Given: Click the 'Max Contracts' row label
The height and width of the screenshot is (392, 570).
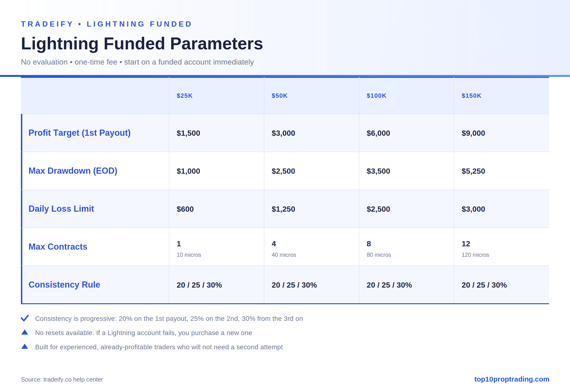Looking at the screenshot, I should pos(58,247).
